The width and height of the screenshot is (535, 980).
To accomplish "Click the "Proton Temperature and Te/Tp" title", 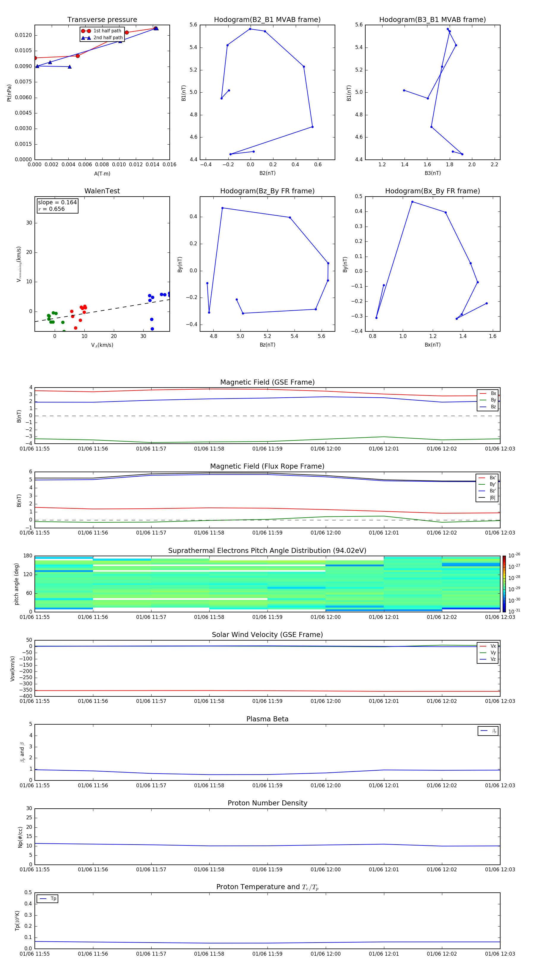I will point(267,887).
